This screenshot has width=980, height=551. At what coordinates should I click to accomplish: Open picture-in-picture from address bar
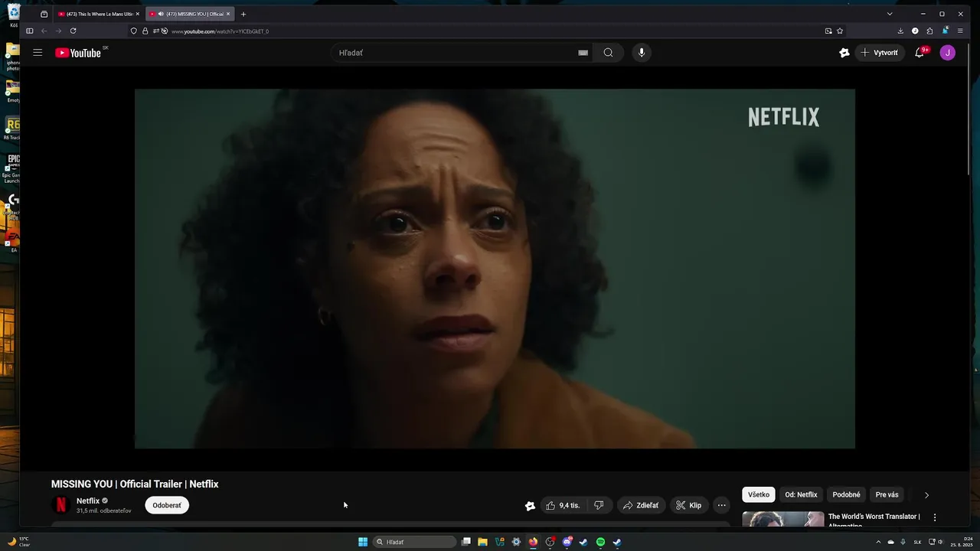pyautogui.click(x=828, y=31)
